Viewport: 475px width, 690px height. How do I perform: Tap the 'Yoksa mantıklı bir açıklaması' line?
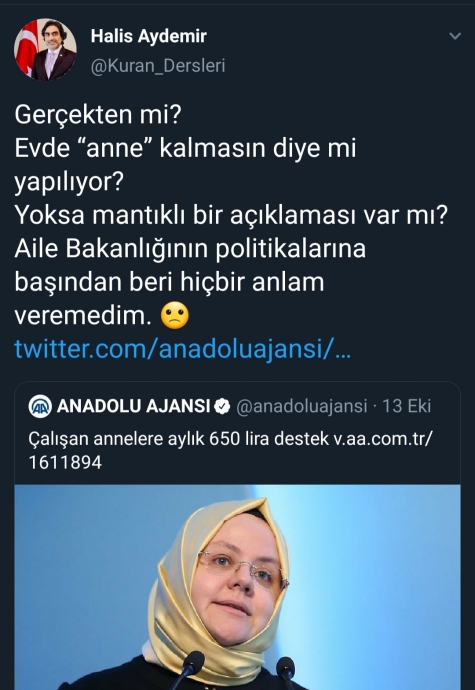(231, 216)
